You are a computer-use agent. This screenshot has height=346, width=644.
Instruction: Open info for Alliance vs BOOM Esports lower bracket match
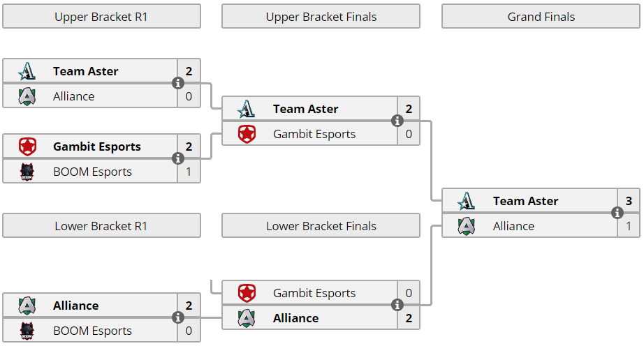178,317
